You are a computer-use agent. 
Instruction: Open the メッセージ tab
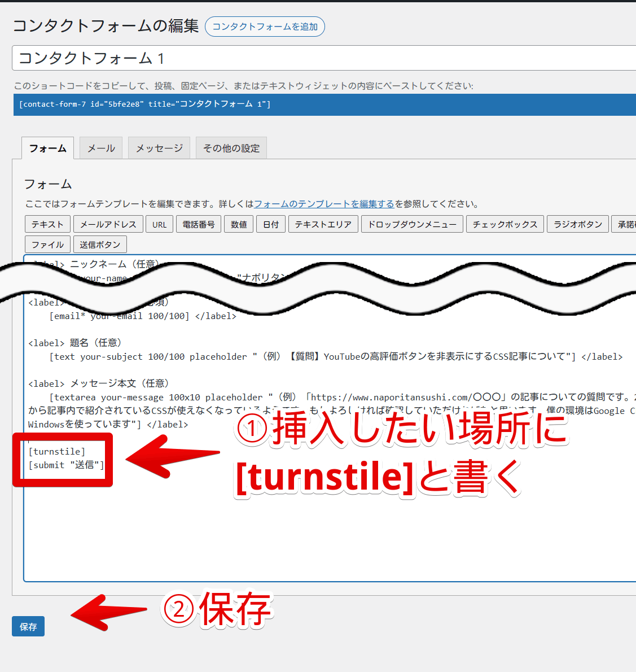click(159, 149)
